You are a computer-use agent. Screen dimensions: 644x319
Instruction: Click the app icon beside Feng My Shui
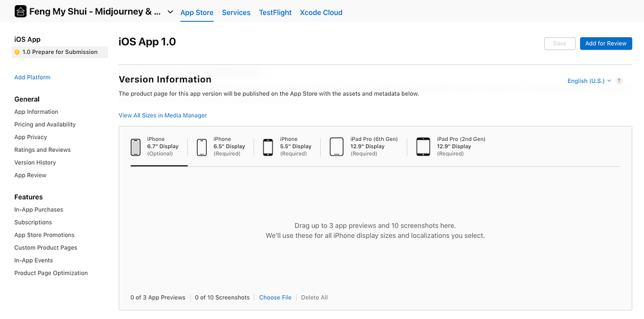pos(20,12)
